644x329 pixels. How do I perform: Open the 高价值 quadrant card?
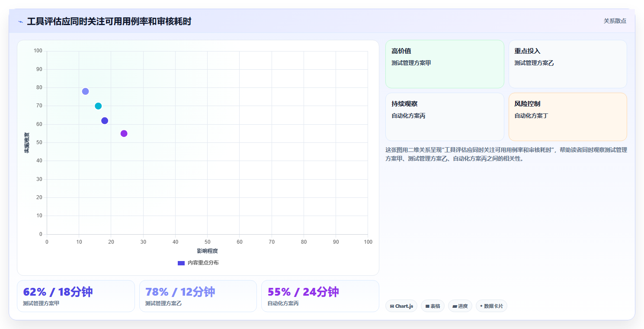[445, 64]
